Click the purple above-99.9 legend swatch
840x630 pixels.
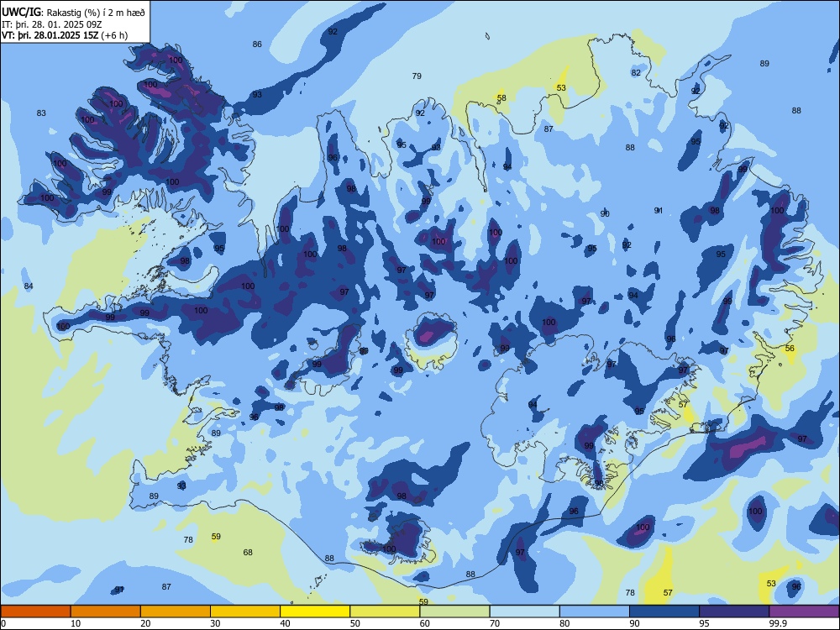coord(804,612)
